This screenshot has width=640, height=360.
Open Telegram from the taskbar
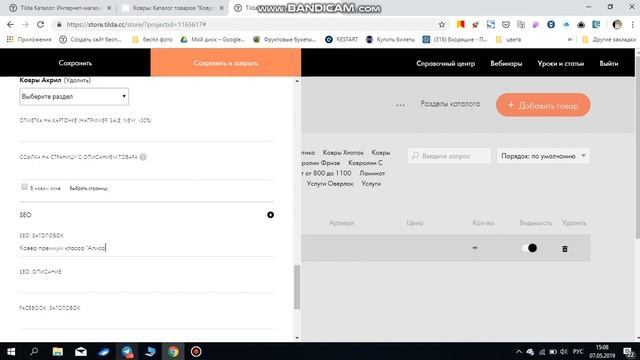coord(127,351)
